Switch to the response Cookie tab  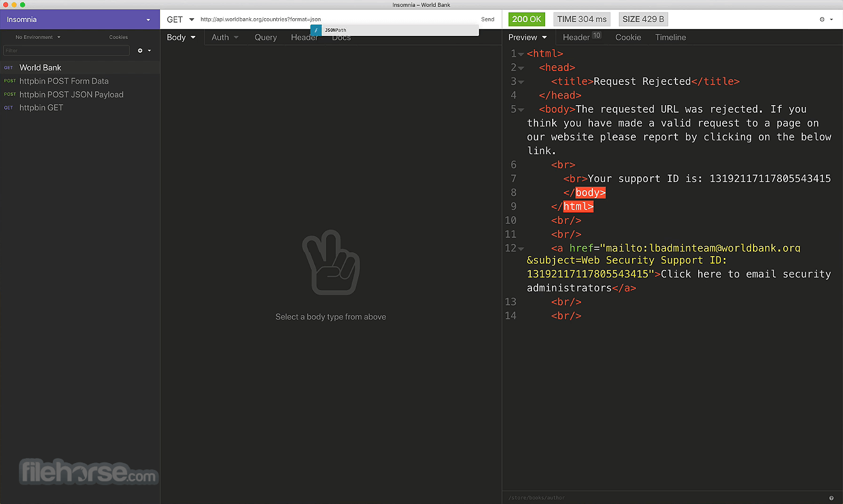[628, 37]
